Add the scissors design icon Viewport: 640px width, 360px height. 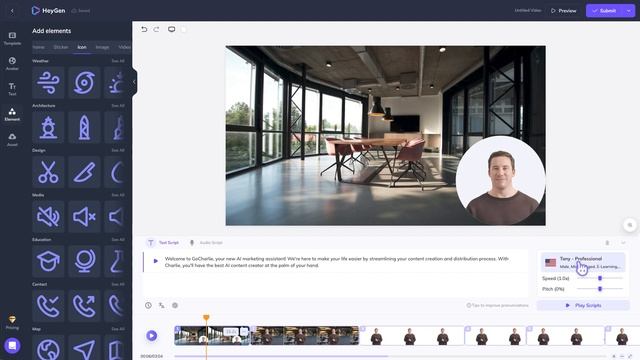point(48,172)
